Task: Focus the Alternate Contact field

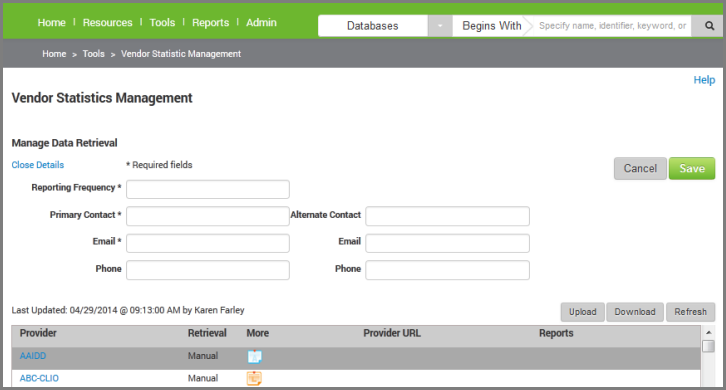Action: pyautogui.click(x=447, y=216)
